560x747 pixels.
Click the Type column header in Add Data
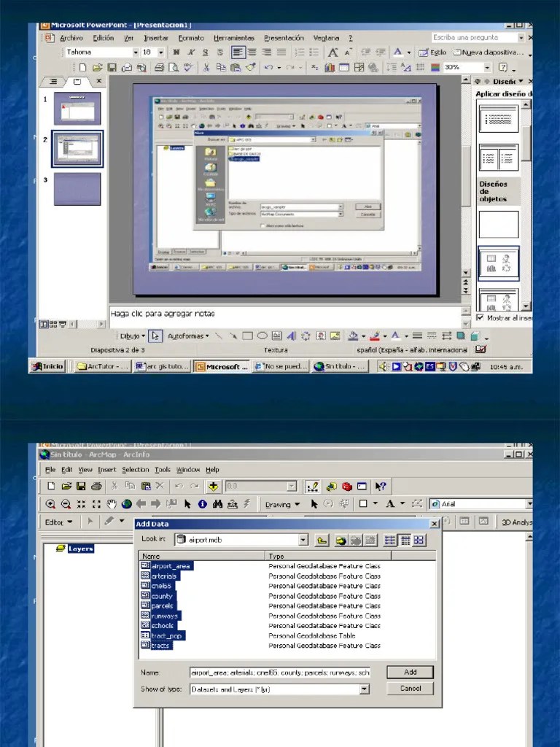(328, 556)
